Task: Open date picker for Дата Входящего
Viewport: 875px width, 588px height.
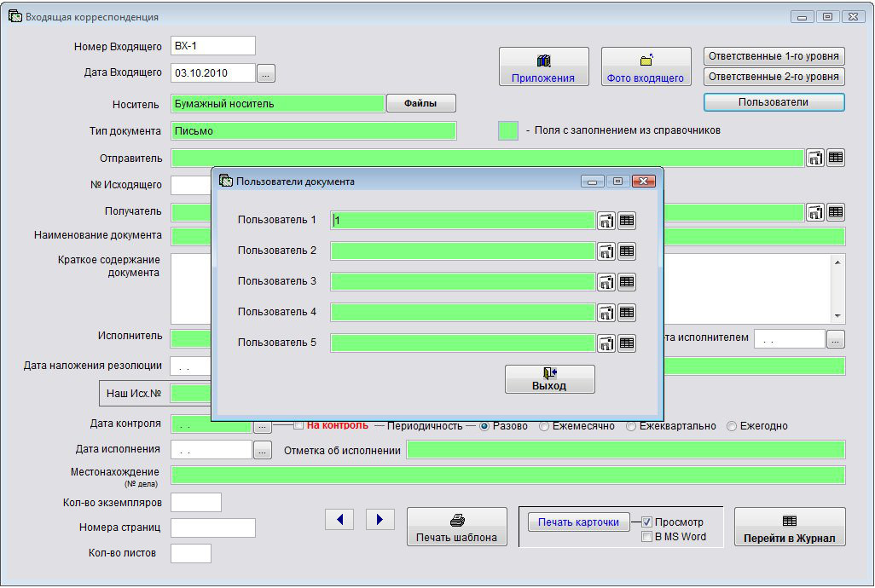Action: (x=266, y=74)
